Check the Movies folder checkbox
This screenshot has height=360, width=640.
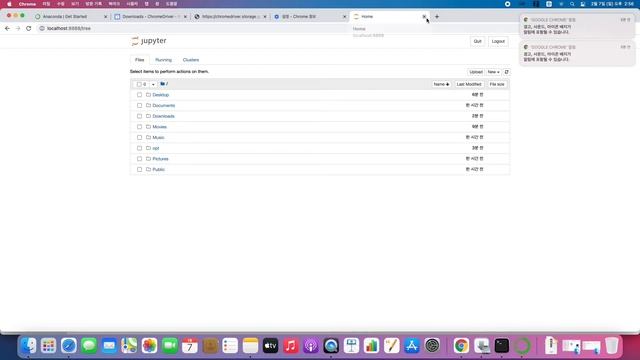[140, 127]
